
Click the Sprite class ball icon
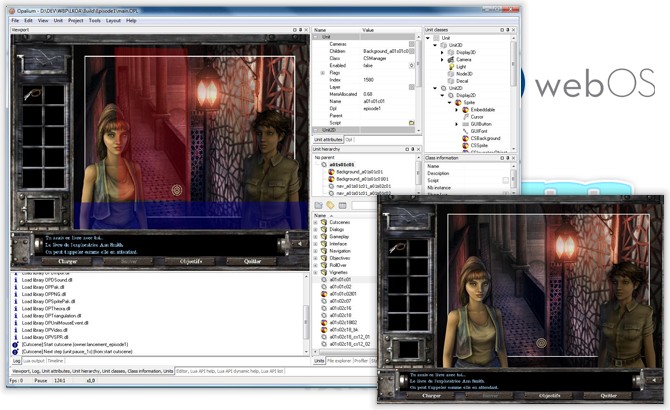[x=458, y=102]
